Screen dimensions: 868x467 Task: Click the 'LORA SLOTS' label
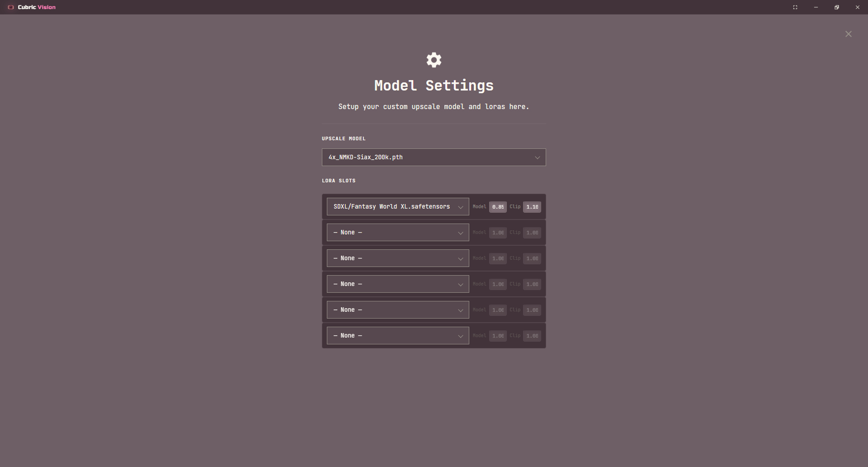click(339, 181)
